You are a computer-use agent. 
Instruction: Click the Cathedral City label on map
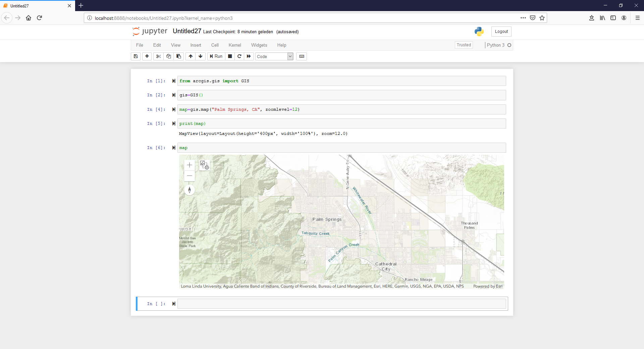(386, 266)
